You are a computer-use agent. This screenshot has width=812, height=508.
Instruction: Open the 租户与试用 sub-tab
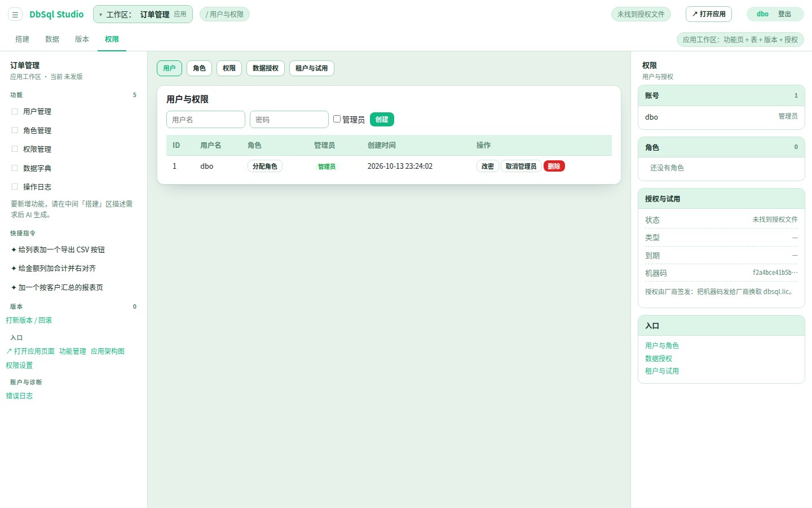(x=312, y=68)
